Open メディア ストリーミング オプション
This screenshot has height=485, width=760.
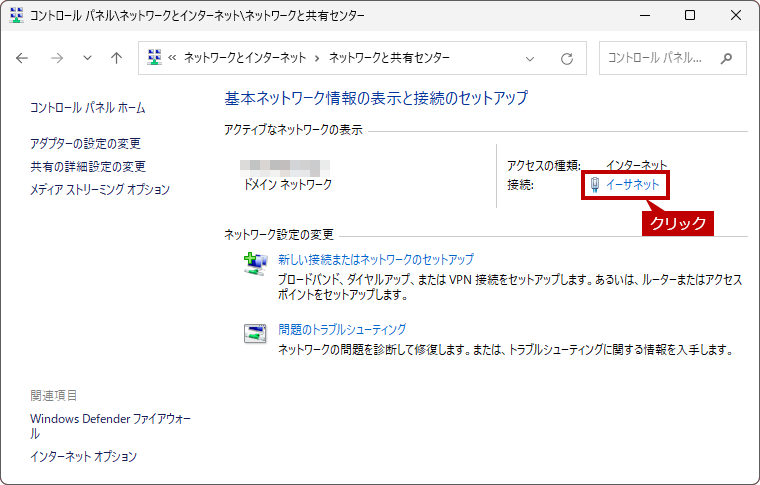coord(100,189)
